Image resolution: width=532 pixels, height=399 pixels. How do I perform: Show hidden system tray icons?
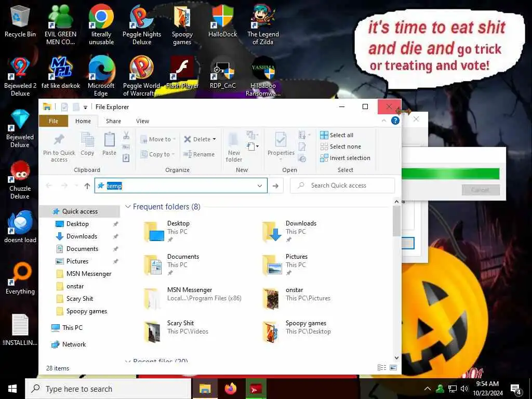(x=428, y=389)
